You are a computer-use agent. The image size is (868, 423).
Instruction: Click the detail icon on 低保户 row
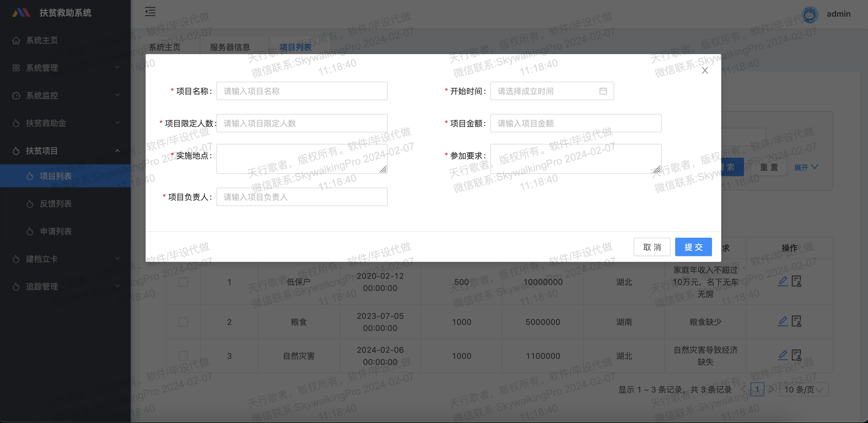tap(797, 281)
